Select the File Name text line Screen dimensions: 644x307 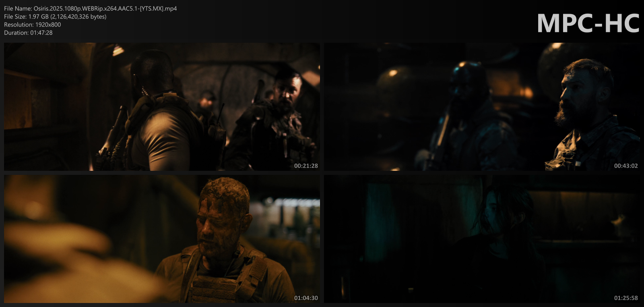[91, 8]
